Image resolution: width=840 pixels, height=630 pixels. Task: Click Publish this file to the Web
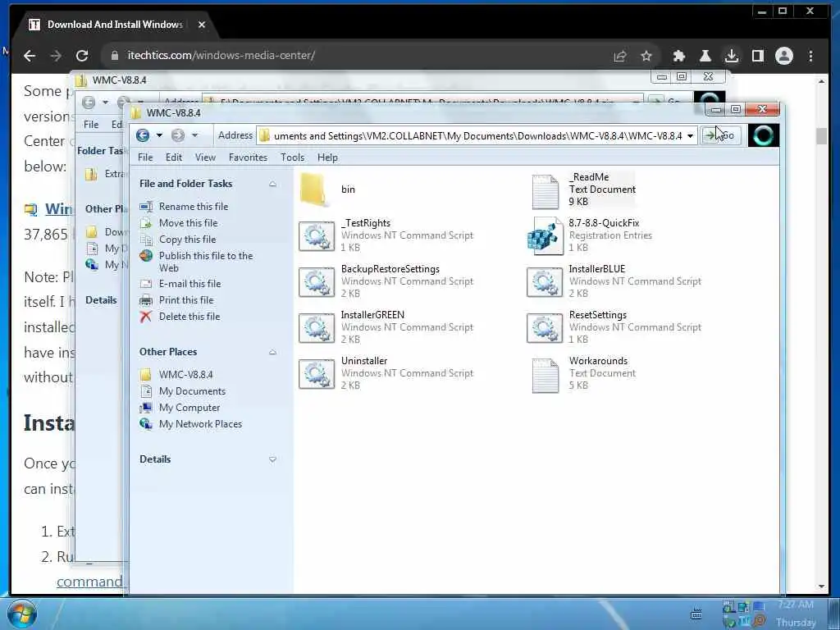pyautogui.click(x=206, y=262)
